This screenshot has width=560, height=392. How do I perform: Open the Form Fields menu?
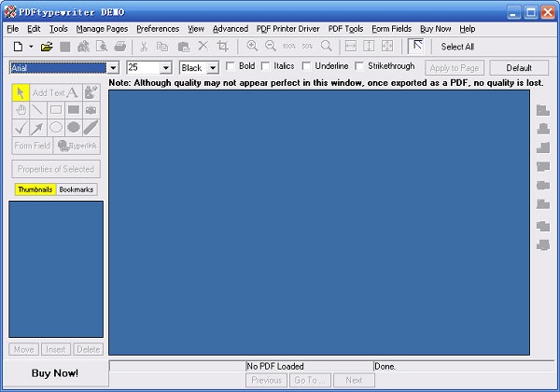coord(392,29)
